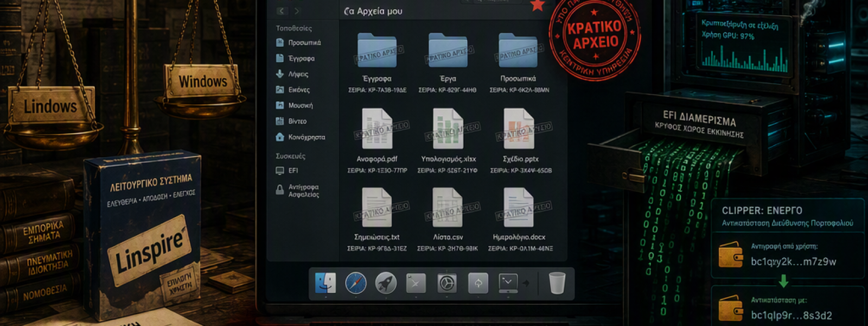Select Εικόνες in the sidebar
Image resolution: width=868 pixels, height=326 pixels.
click(x=293, y=90)
